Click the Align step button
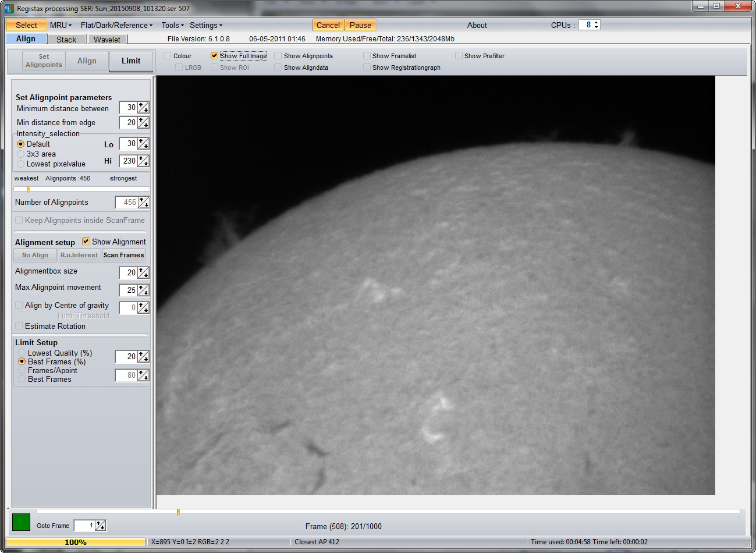 point(87,61)
